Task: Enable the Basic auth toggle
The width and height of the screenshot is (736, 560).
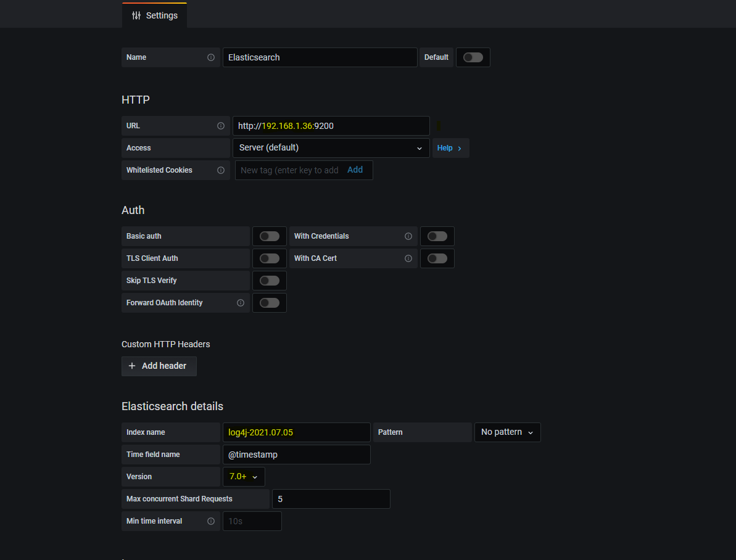Action: click(x=270, y=236)
